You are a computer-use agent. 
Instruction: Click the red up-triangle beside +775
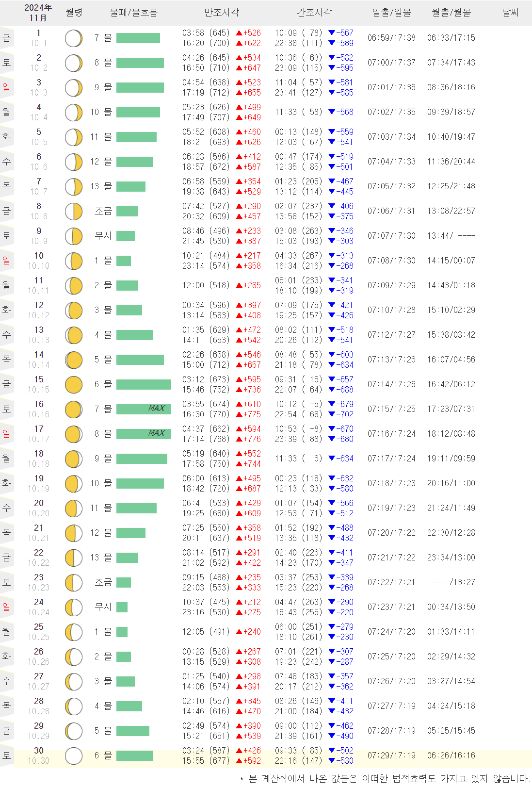pyautogui.click(x=239, y=414)
